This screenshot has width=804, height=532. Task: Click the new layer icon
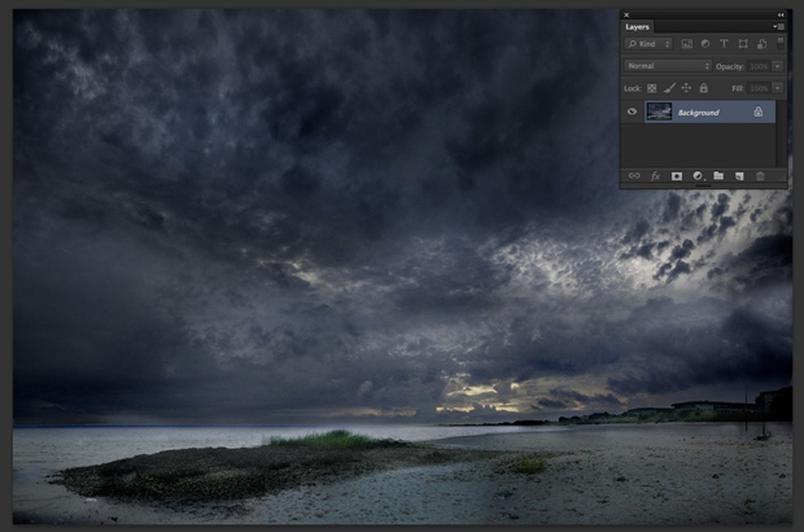(739, 176)
